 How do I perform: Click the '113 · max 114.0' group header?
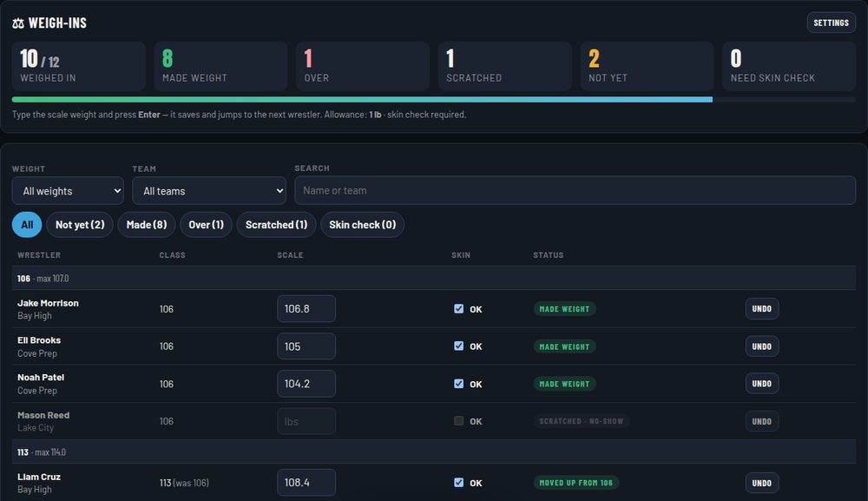(x=433, y=452)
